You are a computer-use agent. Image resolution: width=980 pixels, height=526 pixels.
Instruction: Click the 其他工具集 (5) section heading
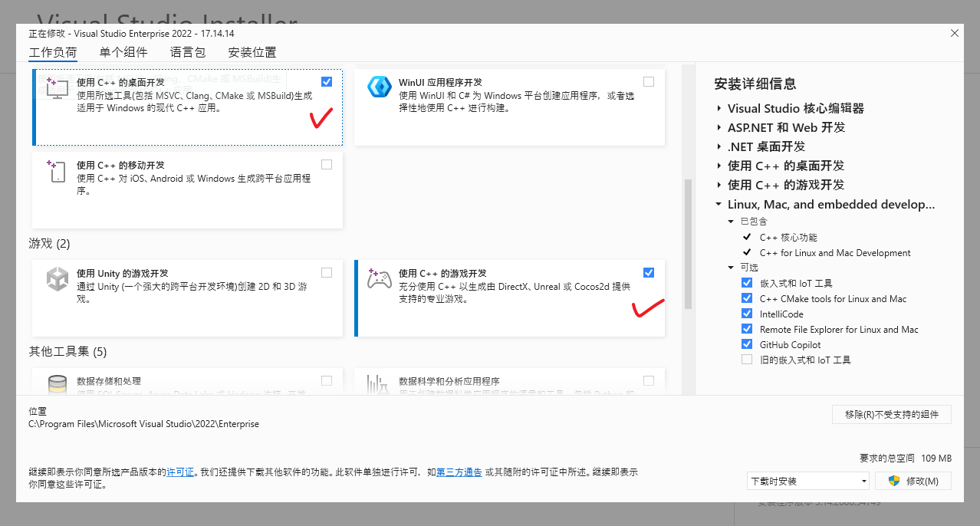pos(67,352)
